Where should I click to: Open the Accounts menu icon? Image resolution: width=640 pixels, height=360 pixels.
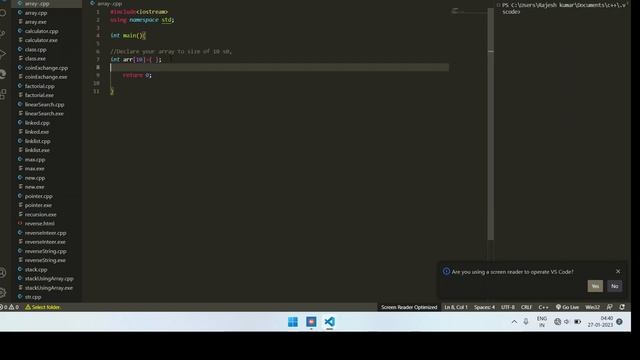(x=3, y=273)
